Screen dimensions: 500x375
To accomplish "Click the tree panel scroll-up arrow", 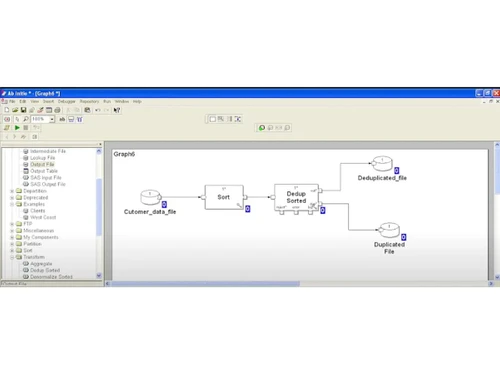I will (x=99, y=151).
